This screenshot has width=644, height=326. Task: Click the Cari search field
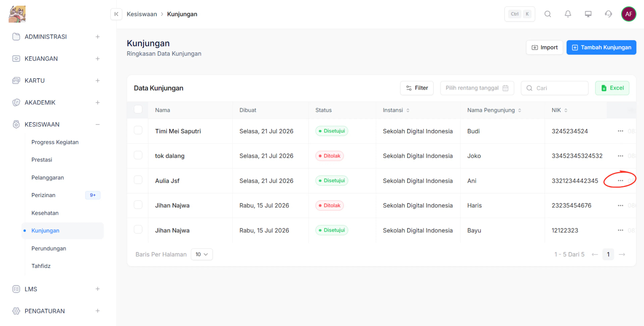click(x=554, y=88)
